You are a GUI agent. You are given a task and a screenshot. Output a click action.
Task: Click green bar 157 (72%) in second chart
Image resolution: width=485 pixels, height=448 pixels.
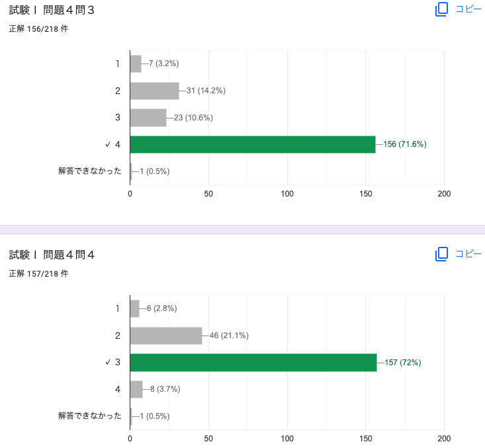253,363
